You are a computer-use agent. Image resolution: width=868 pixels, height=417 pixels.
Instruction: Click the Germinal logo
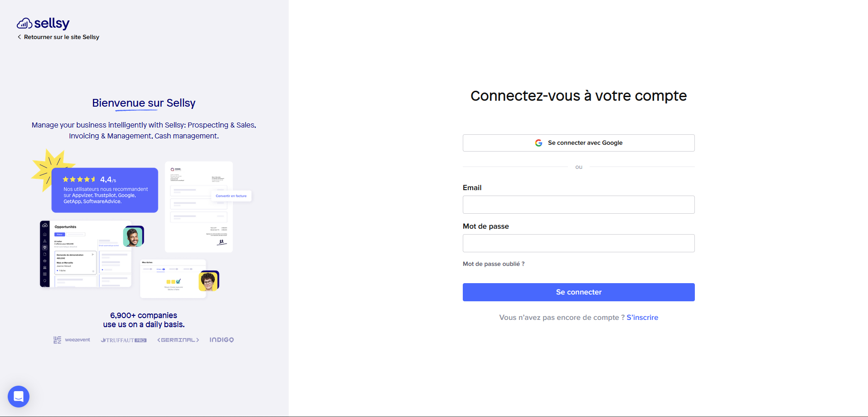point(178,340)
